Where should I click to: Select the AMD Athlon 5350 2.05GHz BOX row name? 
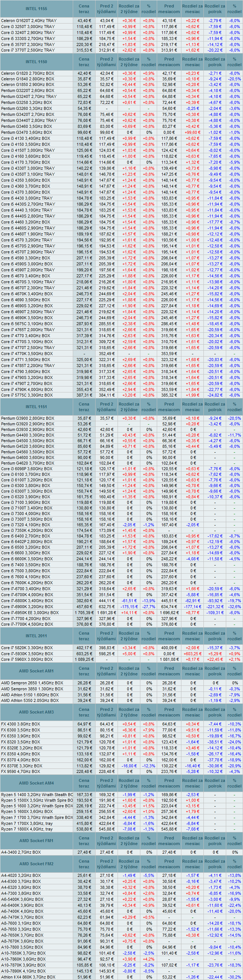[x=29, y=700]
